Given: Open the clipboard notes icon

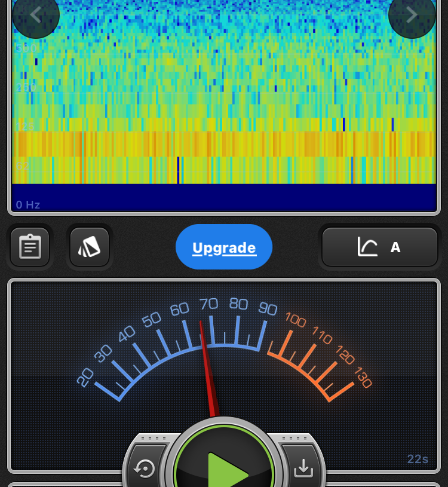Looking at the screenshot, I should click(x=30, y=247).
